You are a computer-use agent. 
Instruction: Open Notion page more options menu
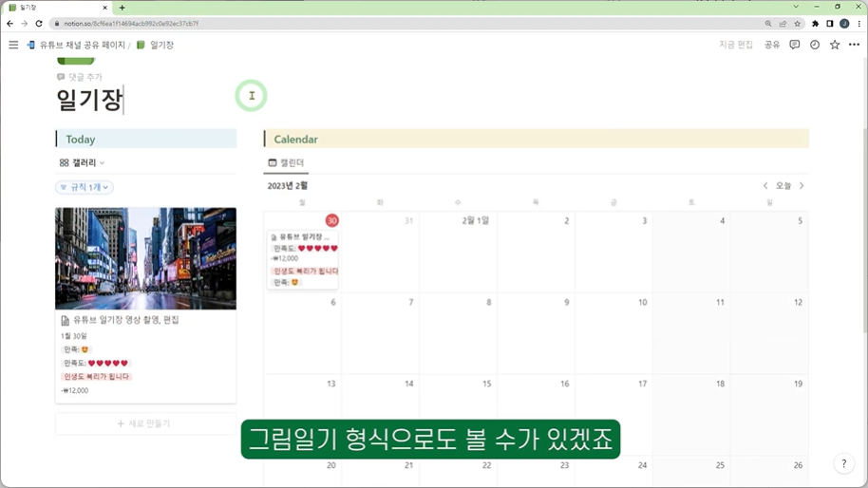pyautogui.click(x=854, y=45)
